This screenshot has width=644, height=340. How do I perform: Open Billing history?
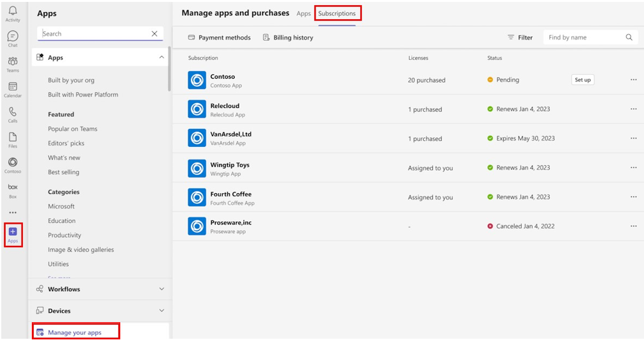[288, 37]
